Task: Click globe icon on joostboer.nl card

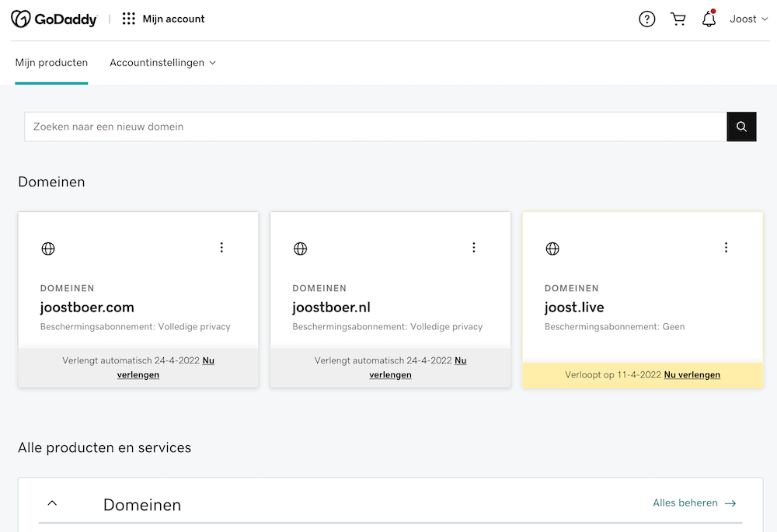Action: [x=300, y=249]
